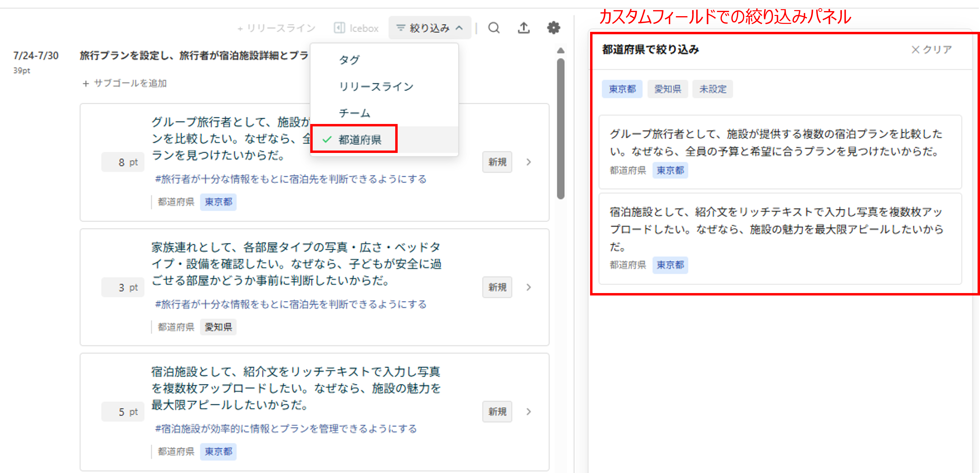Clear filter with クリア button

click(931, 49)
